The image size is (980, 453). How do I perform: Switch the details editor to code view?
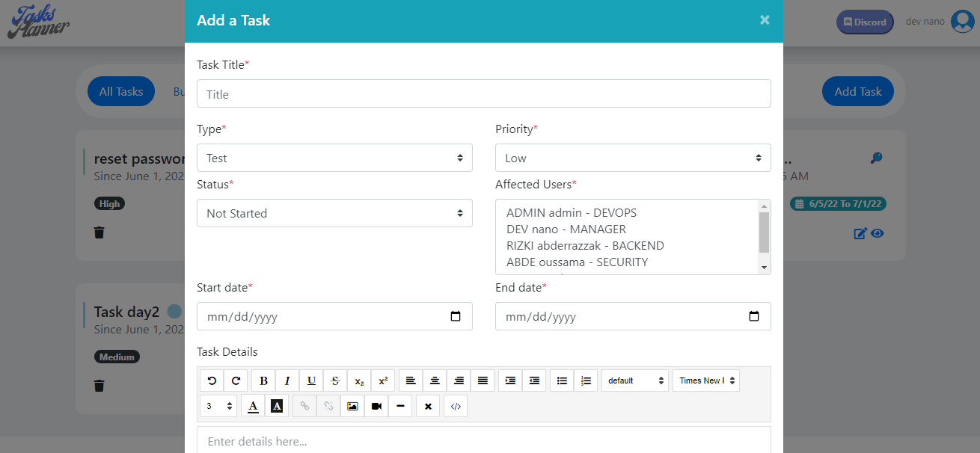(455, 406)
